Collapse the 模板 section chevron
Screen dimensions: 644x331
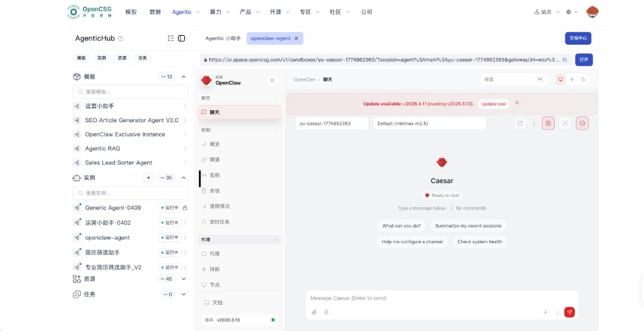pyautogui.click(x=184, y=77)
